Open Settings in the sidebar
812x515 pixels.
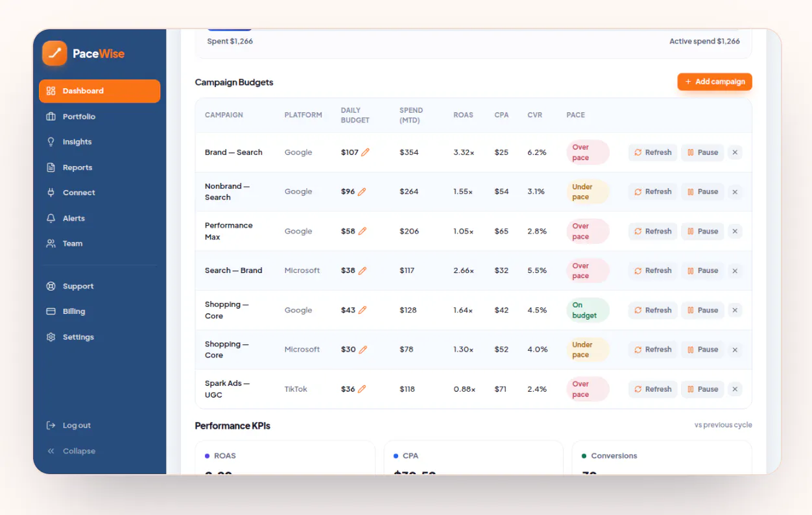coord(99,337)
